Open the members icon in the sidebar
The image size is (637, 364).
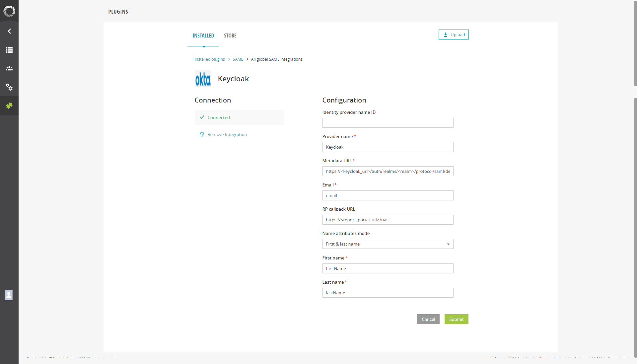tap(9, 68)
